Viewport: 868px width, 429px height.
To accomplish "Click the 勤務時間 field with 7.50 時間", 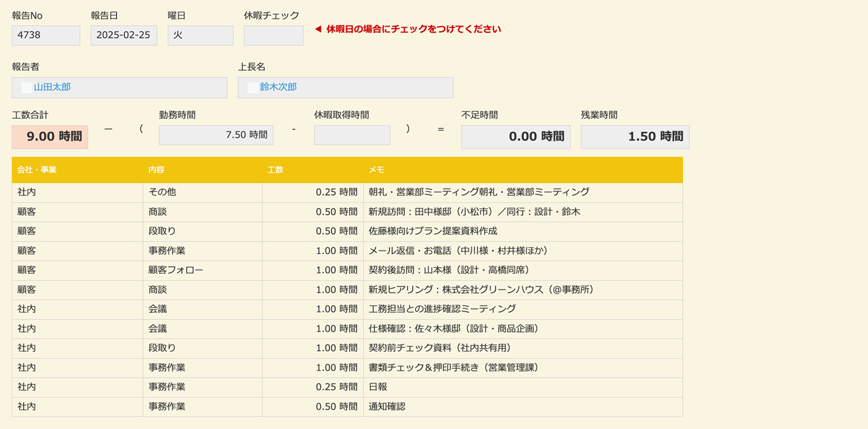I will click(x=216, y=135).
